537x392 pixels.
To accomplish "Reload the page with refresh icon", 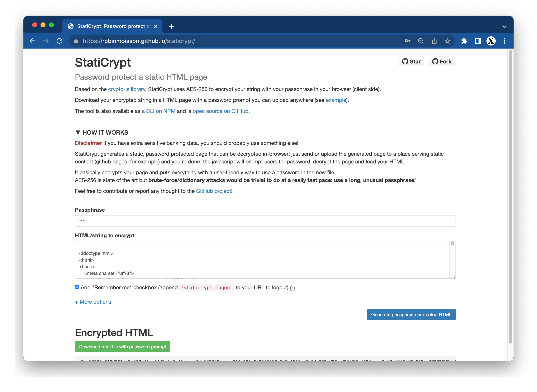I will coord(59,41).
